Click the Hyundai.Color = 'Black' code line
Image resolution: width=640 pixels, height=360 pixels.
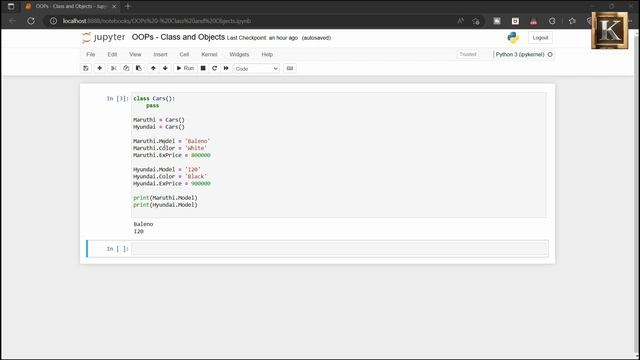[x=170, y=176]
